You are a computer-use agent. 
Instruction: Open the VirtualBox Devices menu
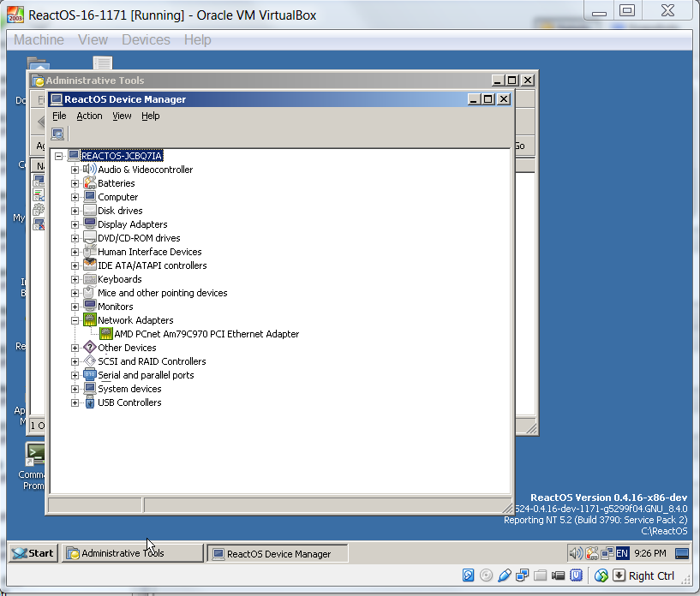pyautogui.click(x=146, y=39)
